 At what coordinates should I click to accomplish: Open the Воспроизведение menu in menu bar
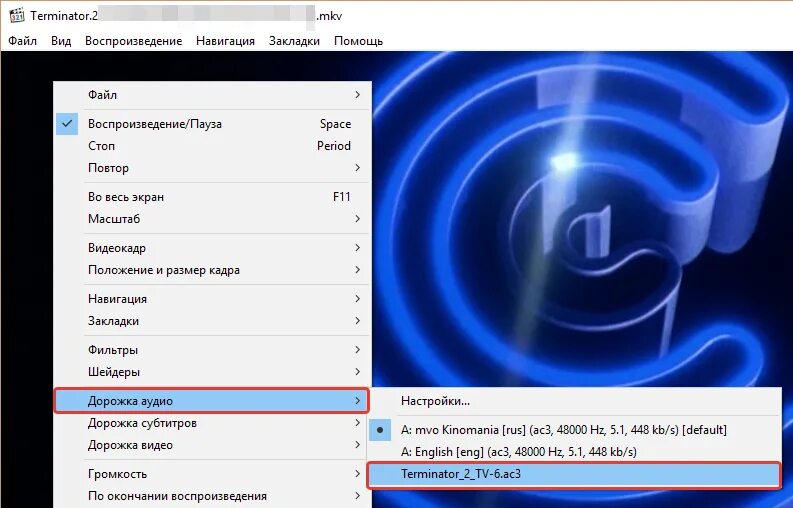point(134,41)
